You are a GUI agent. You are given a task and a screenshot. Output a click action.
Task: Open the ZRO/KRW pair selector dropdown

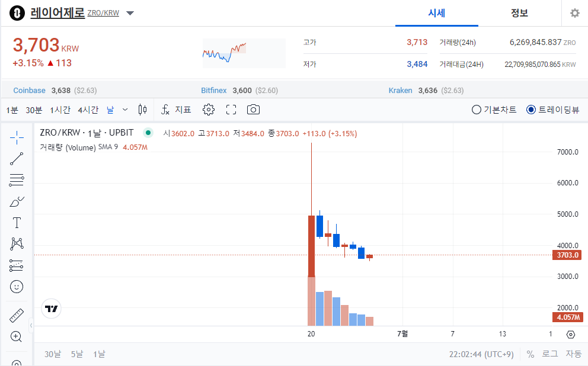click(130, 12)
